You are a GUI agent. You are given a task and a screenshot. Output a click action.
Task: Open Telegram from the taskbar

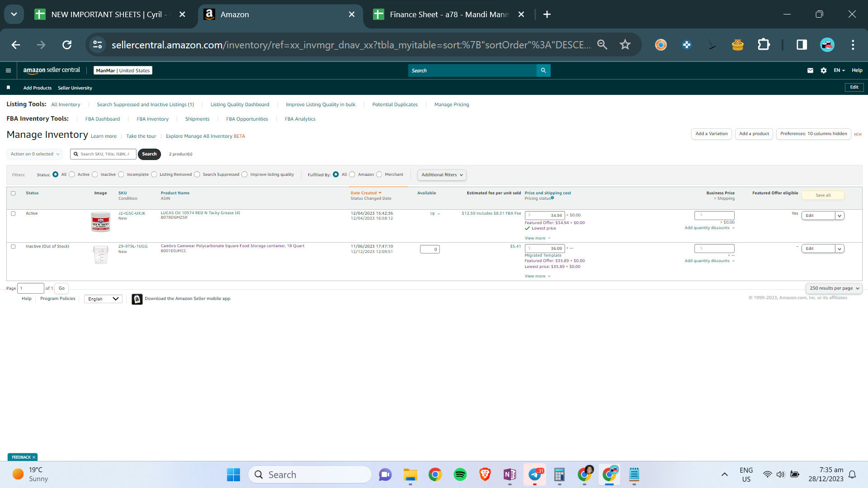(535, 474)
